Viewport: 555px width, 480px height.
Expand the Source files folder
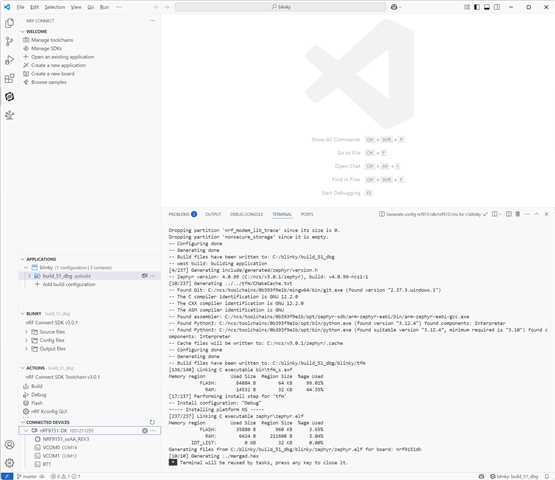(26, 332)
